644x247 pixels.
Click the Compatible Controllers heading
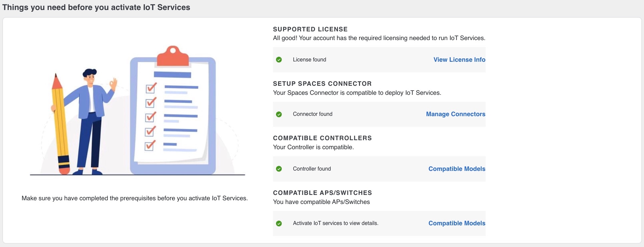pyautogui.click(x=322, y=138)
